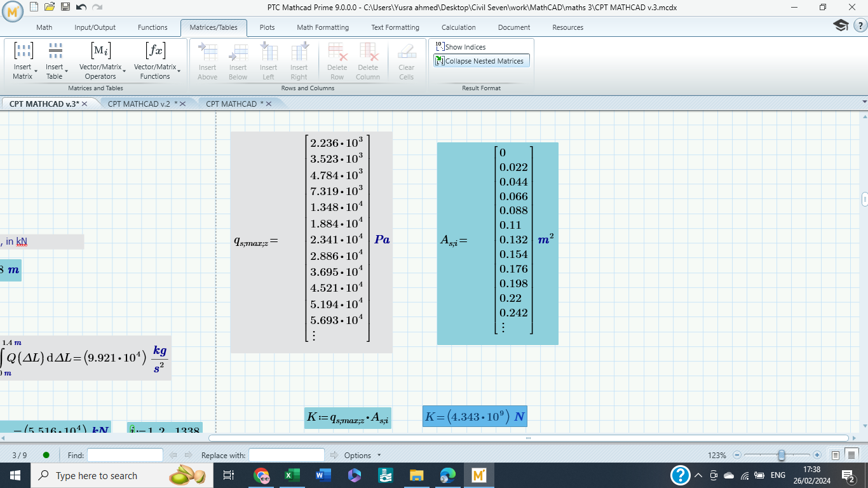Image resolution: width=868 pixels, height=488 pixels.
Task: Launch Excel from the taskbar
Action: pos(292,475)
